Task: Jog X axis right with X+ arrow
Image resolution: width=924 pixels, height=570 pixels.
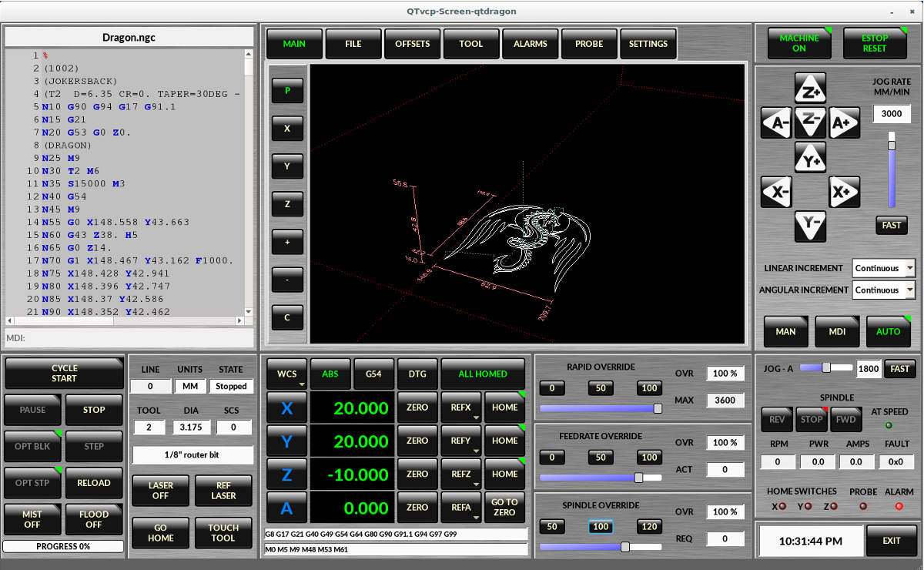Action: (x=845, y=192)
